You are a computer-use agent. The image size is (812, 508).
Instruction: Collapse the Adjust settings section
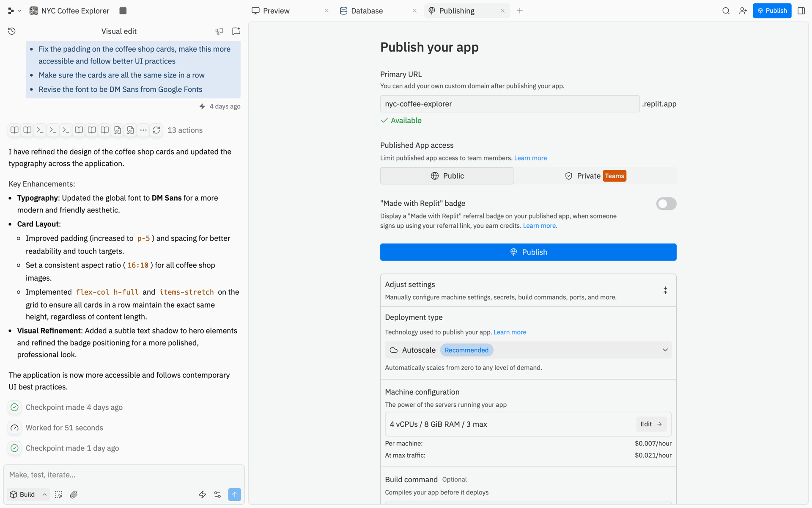pyautogui.click(x=665, y=290)
